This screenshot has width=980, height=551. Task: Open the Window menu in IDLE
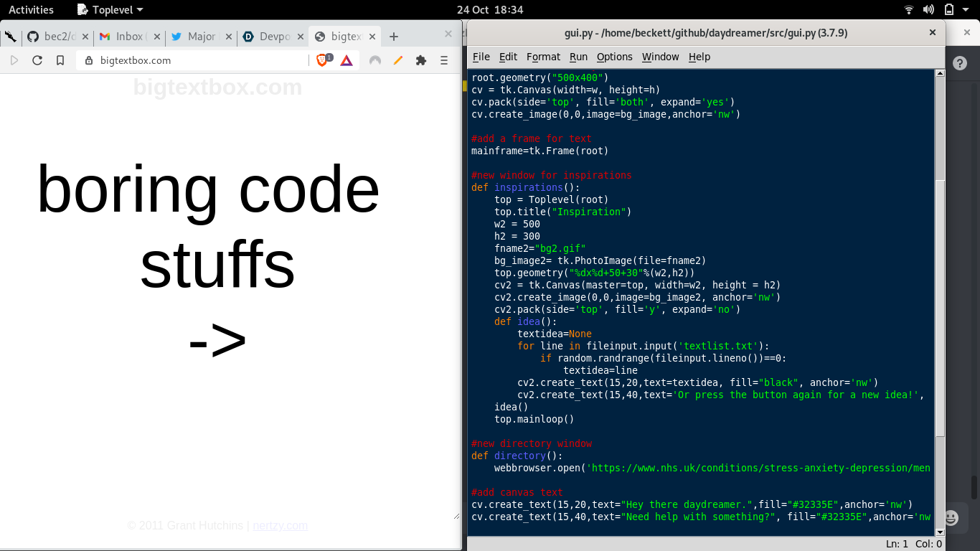point(660,57)
